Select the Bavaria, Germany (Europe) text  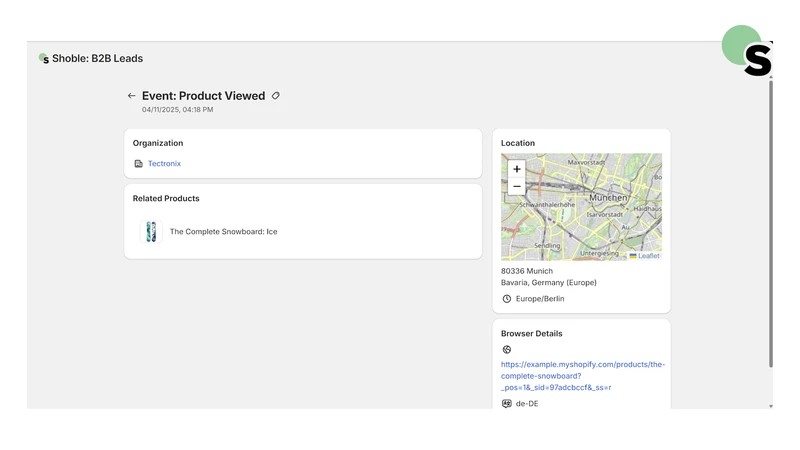(x=548, y=283)
